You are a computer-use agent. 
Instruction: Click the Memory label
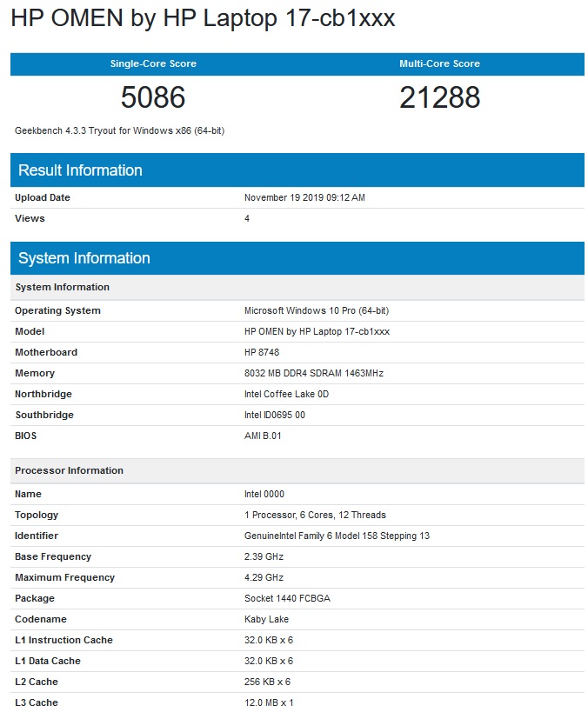pyautogui.click(x=35, y=373)
